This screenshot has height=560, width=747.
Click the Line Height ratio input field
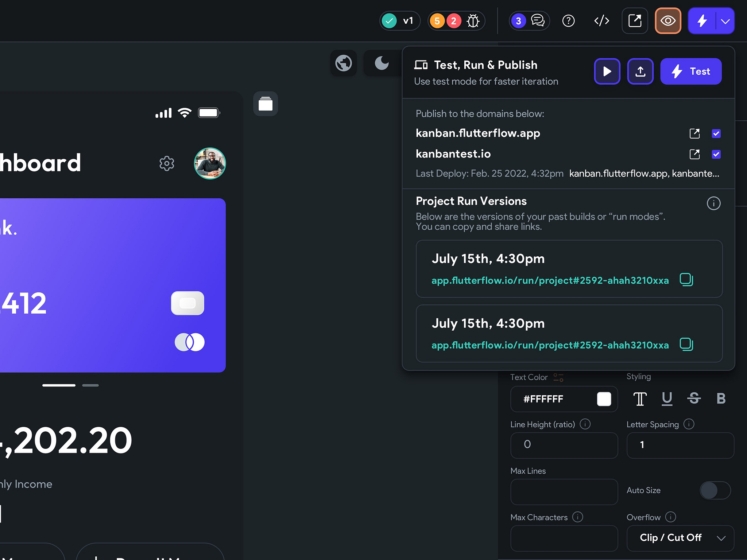(564, 445)
